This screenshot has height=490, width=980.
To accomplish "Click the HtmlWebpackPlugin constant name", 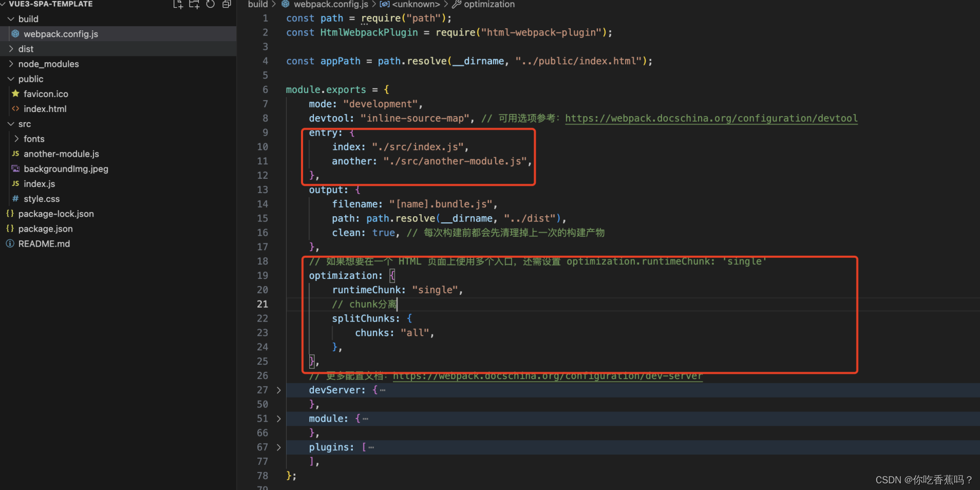I will (x=369, y=33).
